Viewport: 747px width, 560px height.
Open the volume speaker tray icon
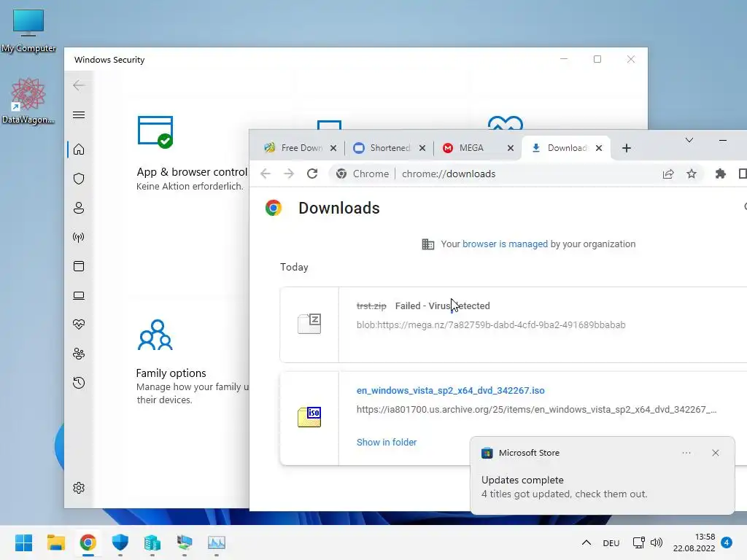(x=657, y=542)
